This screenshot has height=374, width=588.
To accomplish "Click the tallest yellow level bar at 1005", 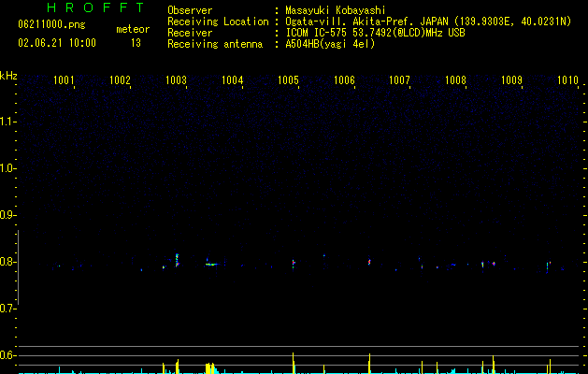I will [294, 363].
